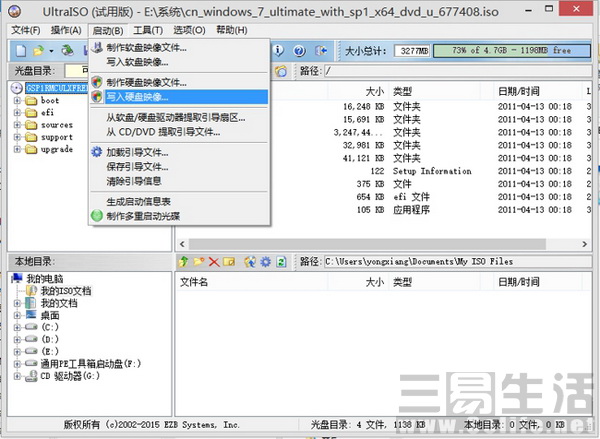Click the Setup Information type cell

(x=432, y=171)
